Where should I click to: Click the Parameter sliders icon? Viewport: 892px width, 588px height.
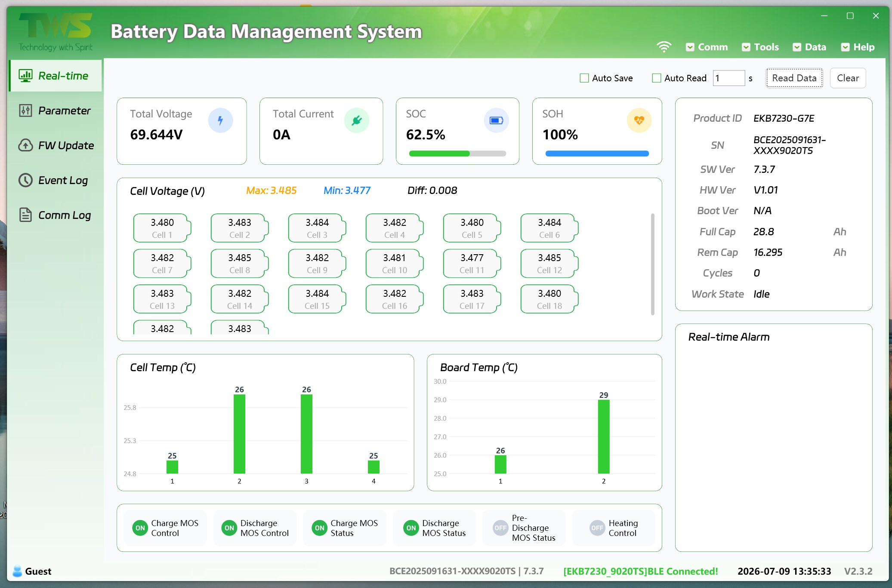coord(25,111)
